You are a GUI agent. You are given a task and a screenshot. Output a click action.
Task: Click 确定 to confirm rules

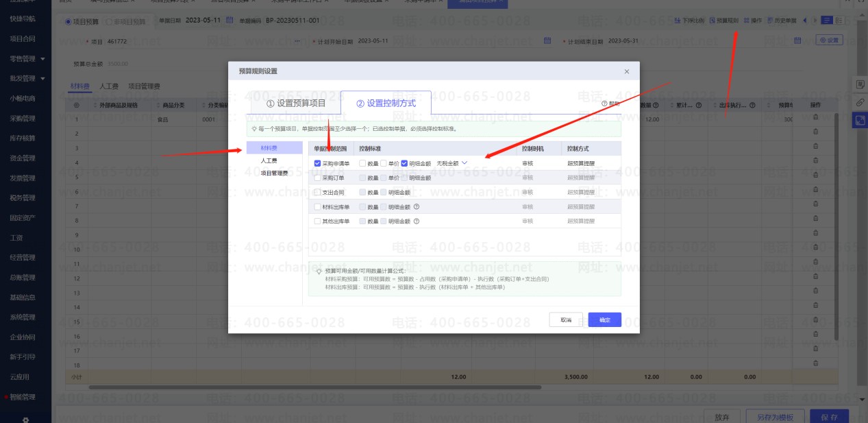[605, 319]
